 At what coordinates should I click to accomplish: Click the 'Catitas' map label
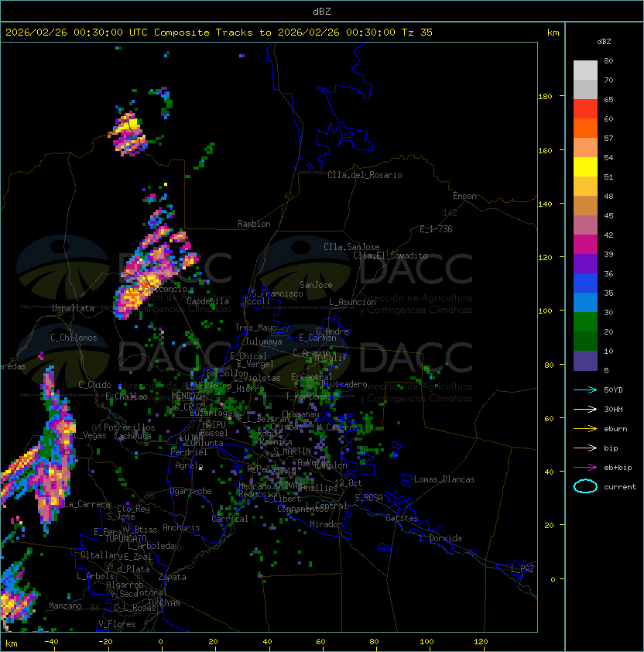point(402,518)
